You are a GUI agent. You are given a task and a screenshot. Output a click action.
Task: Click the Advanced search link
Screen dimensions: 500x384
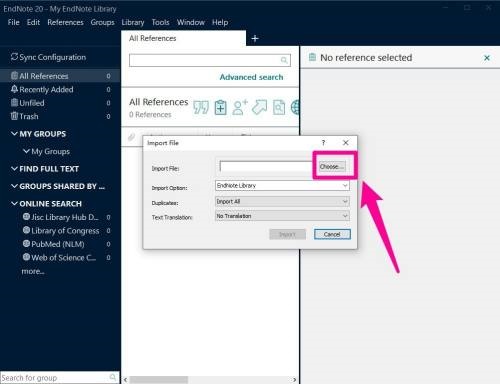(x=252, y=77)
